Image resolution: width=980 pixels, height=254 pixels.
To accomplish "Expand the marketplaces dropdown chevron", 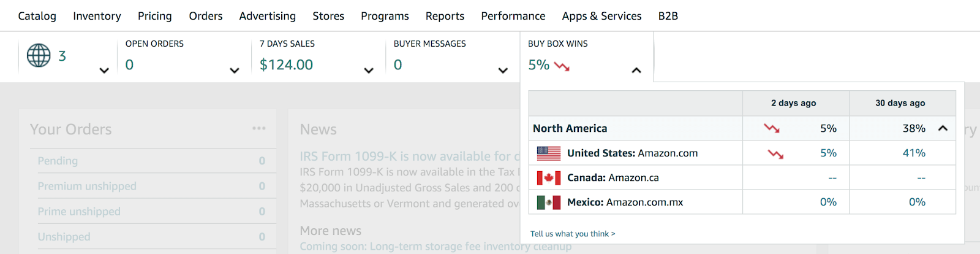I will click(104, 71).
